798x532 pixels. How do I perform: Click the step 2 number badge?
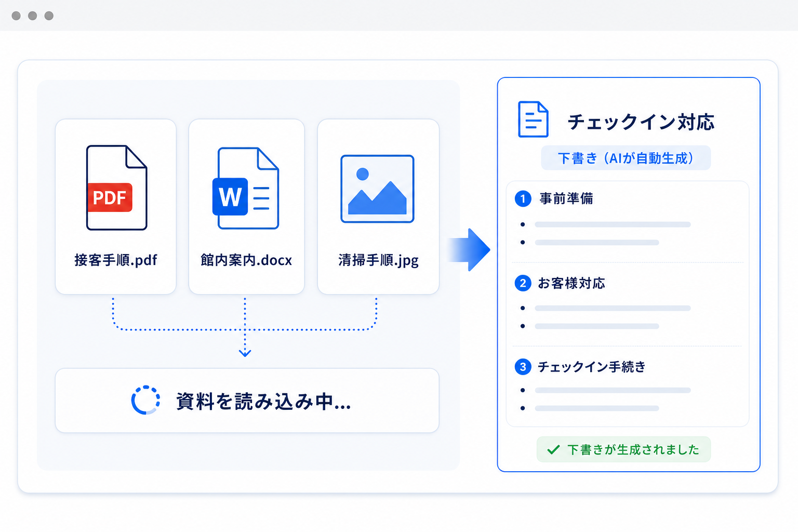click(x=523, y=283)
